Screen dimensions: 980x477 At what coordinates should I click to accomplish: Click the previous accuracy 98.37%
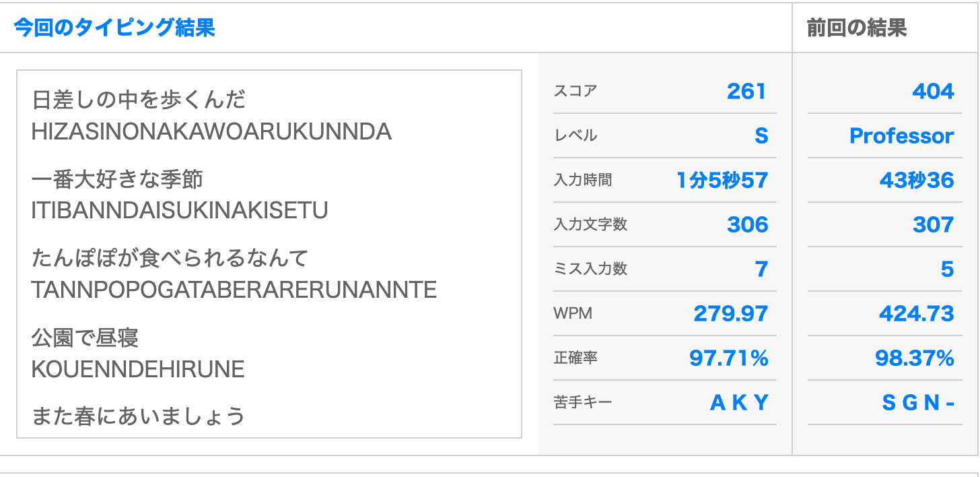[915, 358]
